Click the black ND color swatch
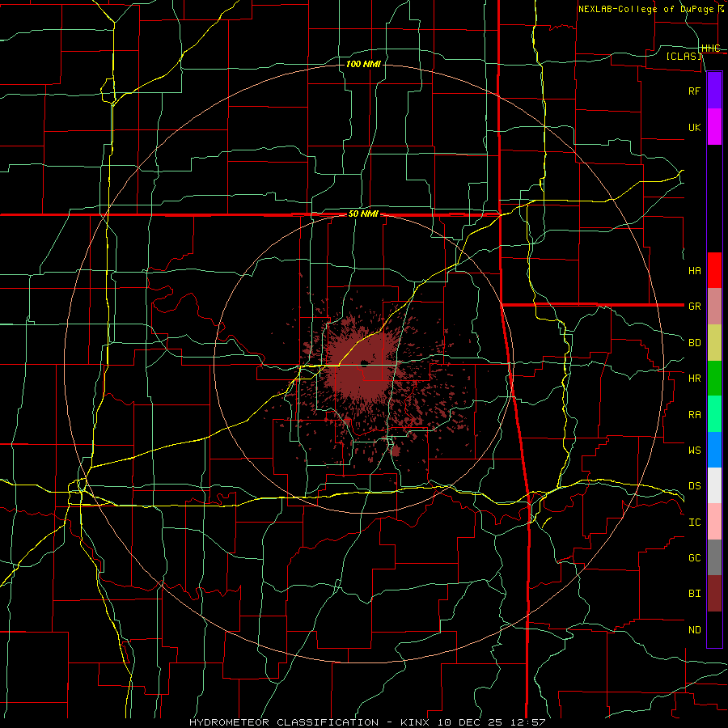Image resolution: width=728 pixels, height=728 pixels. (714, 629)
